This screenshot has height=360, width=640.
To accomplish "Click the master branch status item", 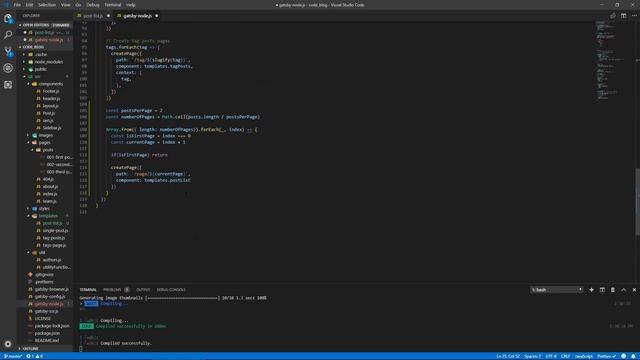I will point(13,356).
